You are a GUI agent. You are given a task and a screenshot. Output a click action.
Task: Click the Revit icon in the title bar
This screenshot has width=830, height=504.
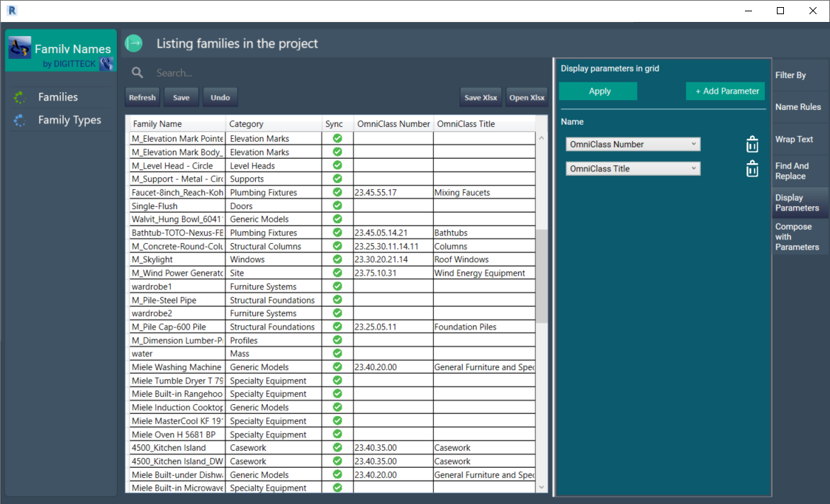point(11,11)
